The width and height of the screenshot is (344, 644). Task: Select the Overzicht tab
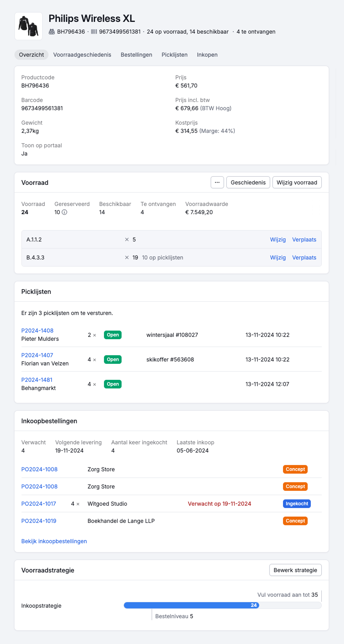(x=31, y=55)
